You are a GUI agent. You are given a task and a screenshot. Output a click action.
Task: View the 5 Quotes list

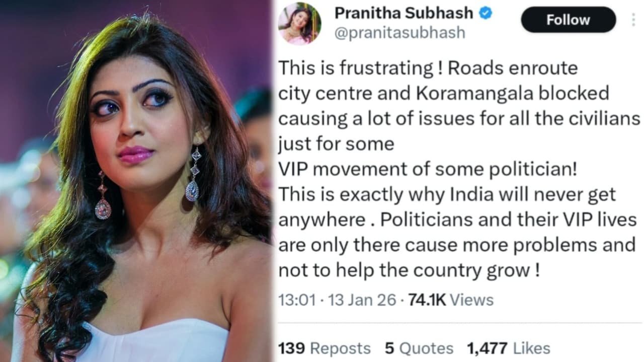(x=419, y=348)
